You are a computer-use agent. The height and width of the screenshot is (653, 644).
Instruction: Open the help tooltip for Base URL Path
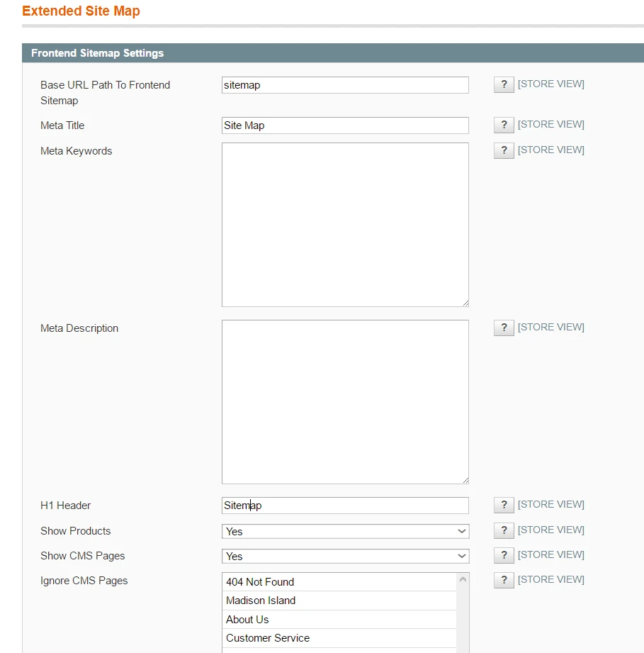[x=504, y=84]
